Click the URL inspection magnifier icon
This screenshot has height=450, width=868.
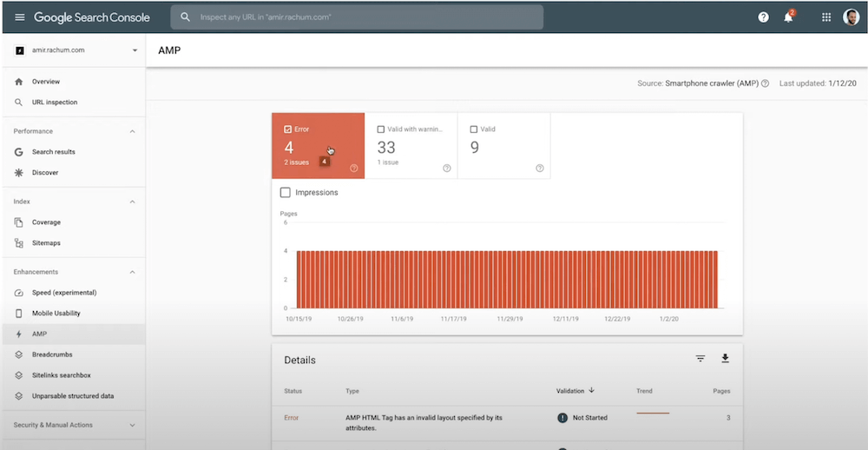coord(19,103)
